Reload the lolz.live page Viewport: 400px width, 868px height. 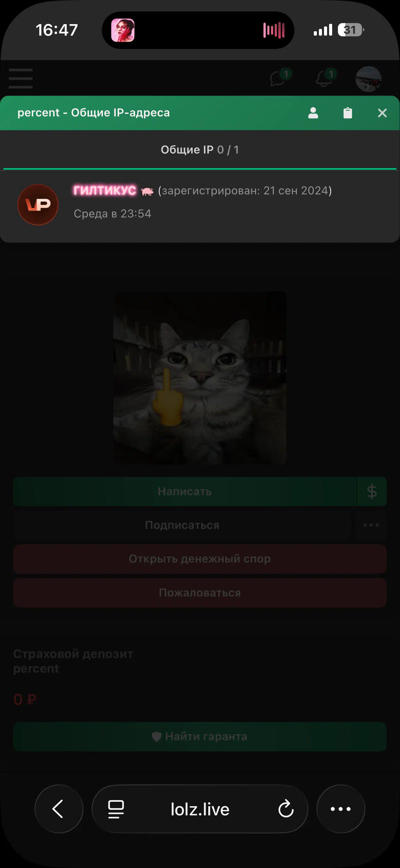click(x=286, y=809)
